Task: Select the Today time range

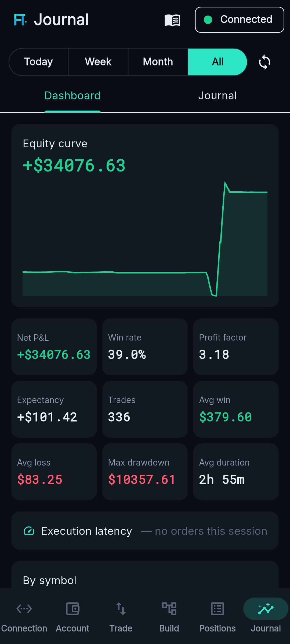Action: [38, 62]
